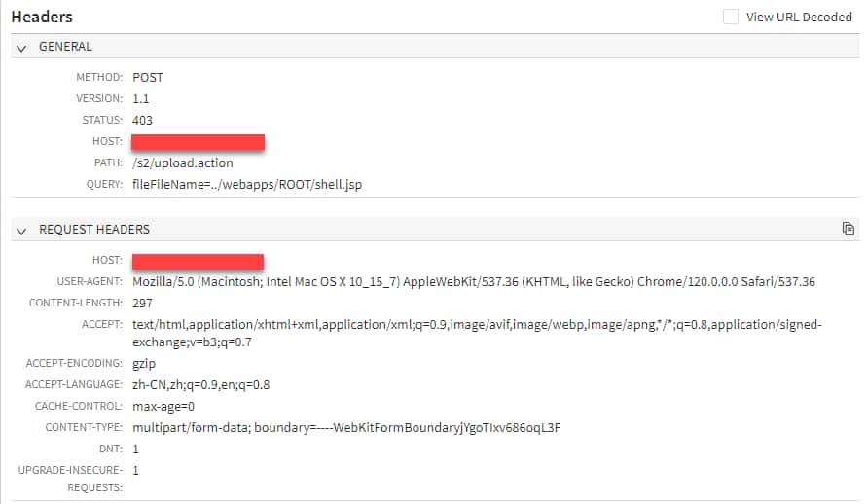Collapse the REQUEST HEADERS section chevron
The height and width of the screenshot is (504, 867).
(21, 230)
